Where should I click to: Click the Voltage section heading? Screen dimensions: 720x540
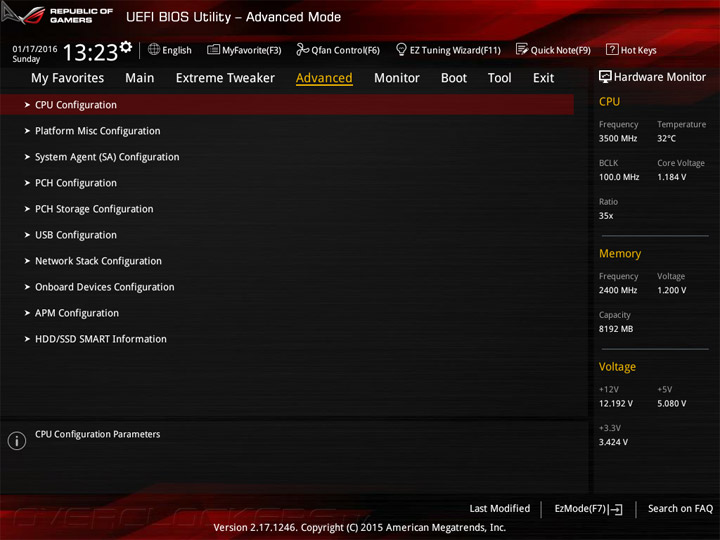[x=617, y=367]
